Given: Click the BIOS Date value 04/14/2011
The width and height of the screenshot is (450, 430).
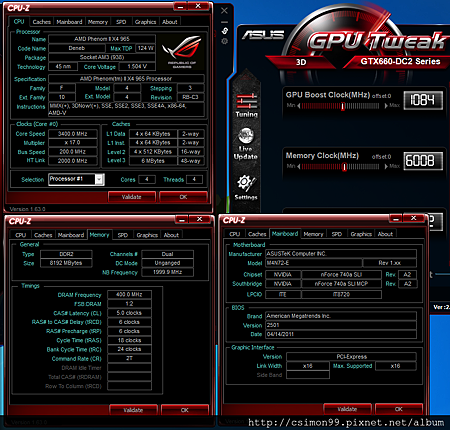Looking at the screenshot, I should [341, 334].
